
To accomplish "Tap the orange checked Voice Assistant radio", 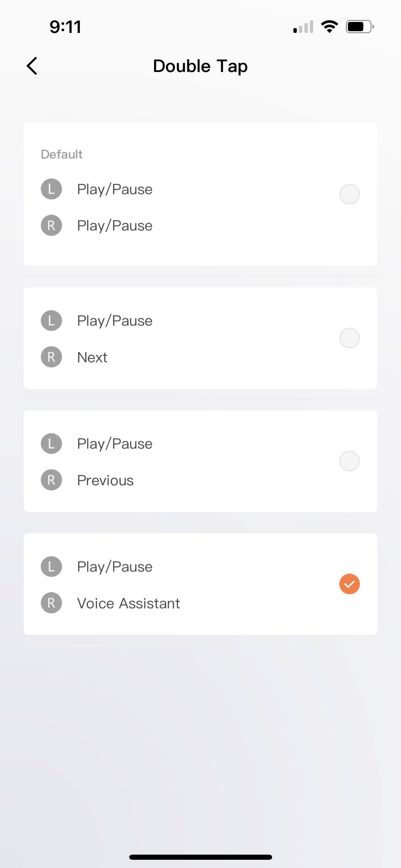I will 349,584.
